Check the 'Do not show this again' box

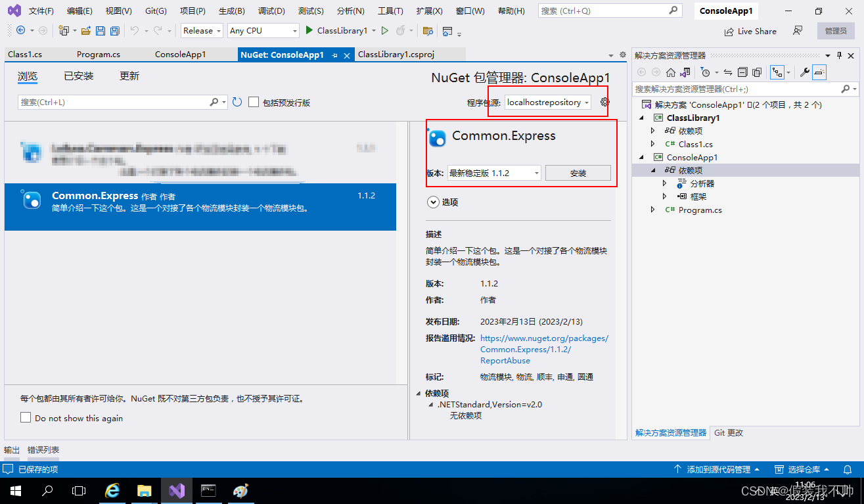26,417
